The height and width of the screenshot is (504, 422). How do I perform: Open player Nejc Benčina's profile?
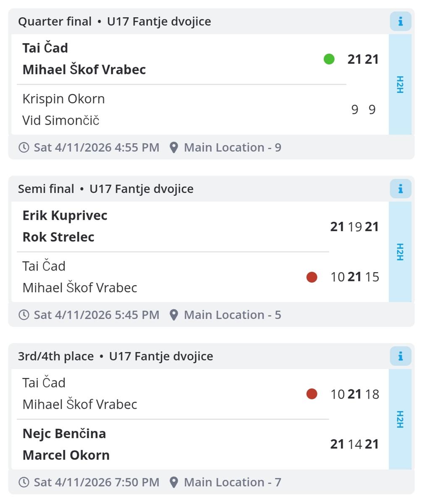click(x=64, y=433)
